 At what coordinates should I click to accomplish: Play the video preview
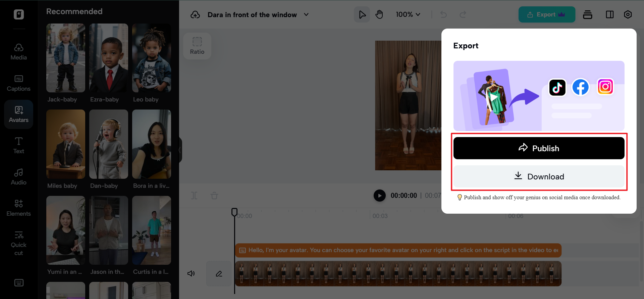click(380, 196)
